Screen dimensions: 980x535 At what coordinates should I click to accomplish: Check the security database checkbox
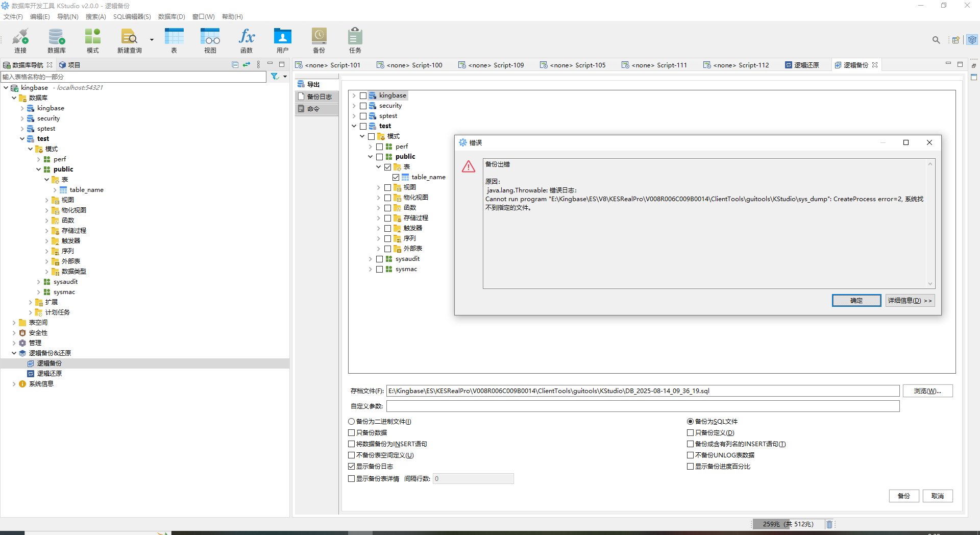pos(363,106)
